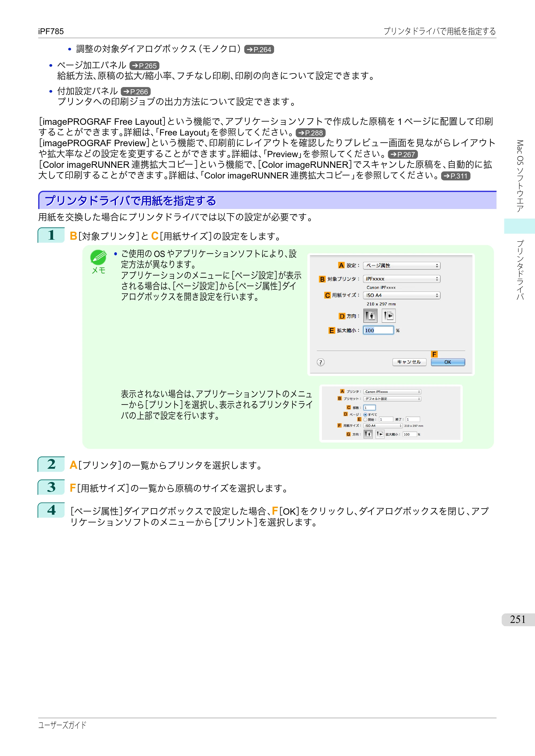Click the Mac OS ソフトウエア side tab text
The height and width of the screenshot is (756, 535).
coord(520,176)
